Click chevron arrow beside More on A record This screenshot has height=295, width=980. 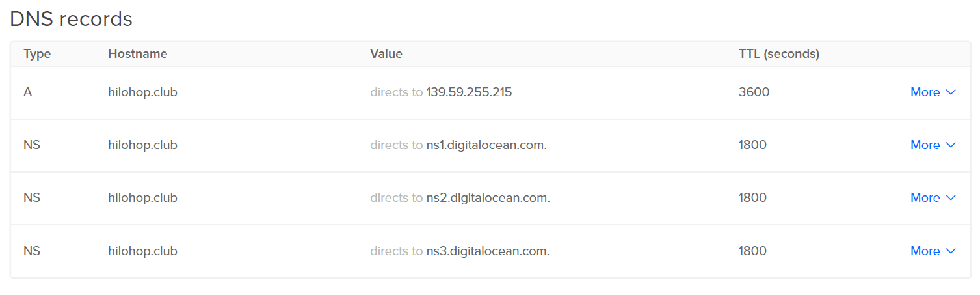coord(951,92)
